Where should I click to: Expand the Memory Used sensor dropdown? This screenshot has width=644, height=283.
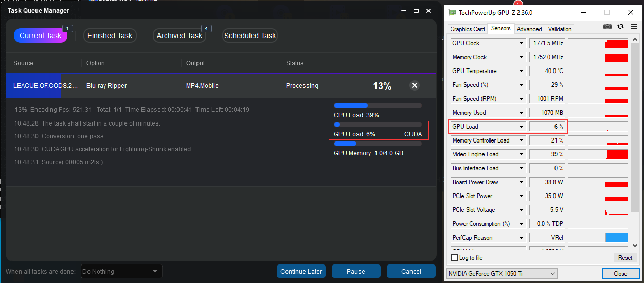[x=521, y=113]
